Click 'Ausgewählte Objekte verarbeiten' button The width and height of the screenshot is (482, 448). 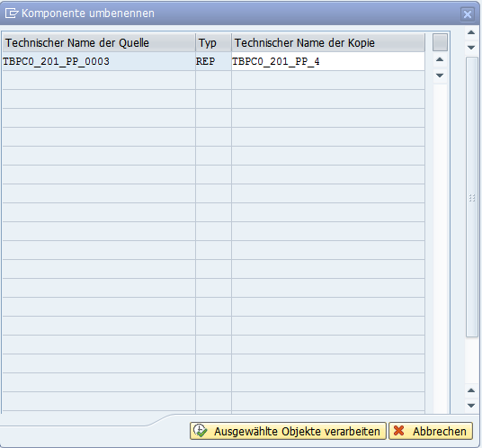[288, 431]
